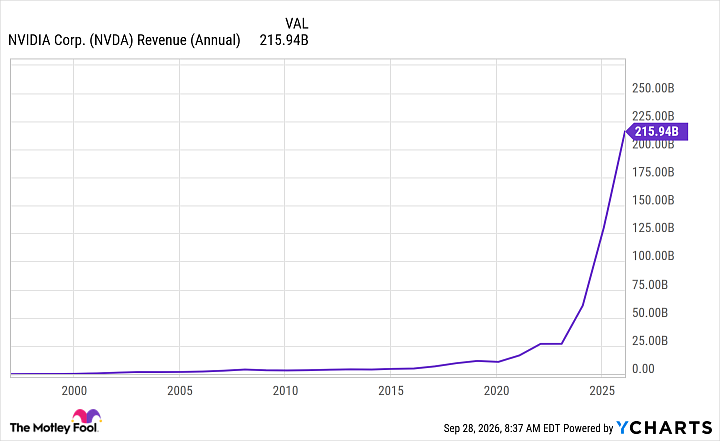Click the 2015 year label
This screenshot has height=441, width=720.
391,390
